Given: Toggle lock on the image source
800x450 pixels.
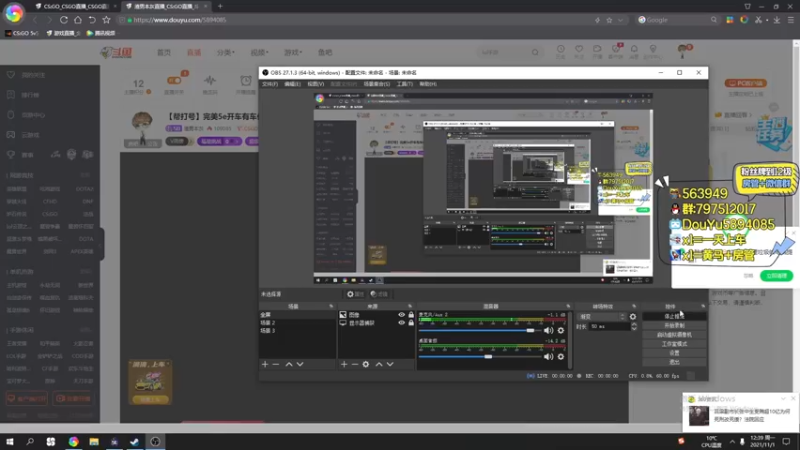Looking at the screenshot, I should [x=411, y=315].
